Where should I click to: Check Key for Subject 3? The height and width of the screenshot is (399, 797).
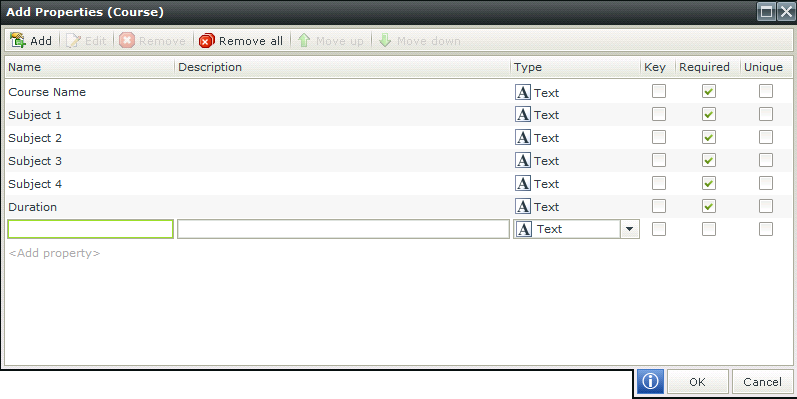click(659, 160)
